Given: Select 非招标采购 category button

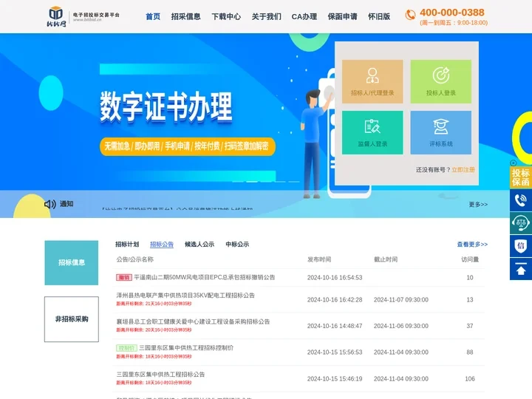Looking at the screenshot, I should [71, 319].
